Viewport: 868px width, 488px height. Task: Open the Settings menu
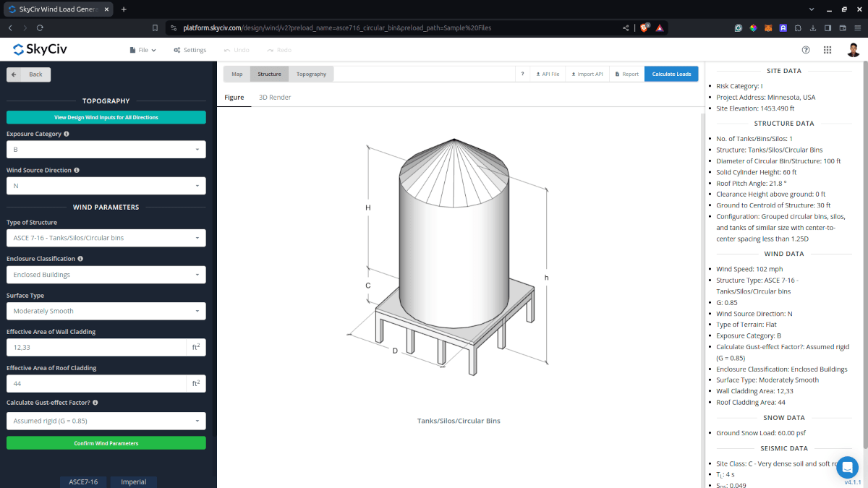pyautogui.click(x=190, y=50)
